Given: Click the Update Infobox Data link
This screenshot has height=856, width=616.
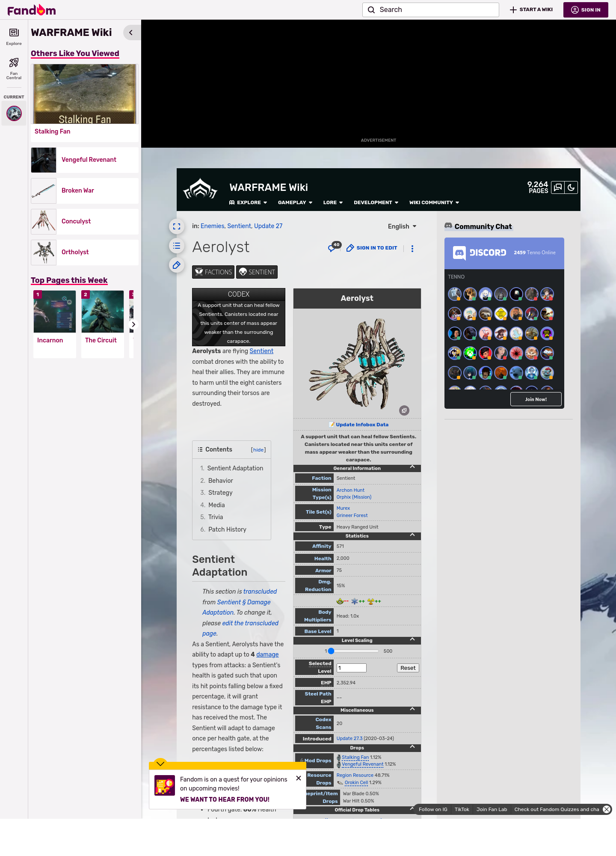Looking at the screenshot, I should tap(362, 425).
